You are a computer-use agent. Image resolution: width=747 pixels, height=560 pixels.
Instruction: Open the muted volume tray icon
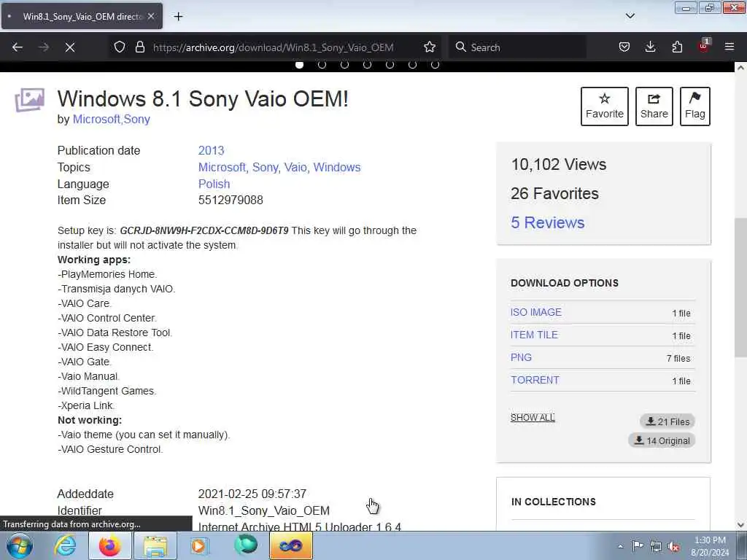point(673,546)
